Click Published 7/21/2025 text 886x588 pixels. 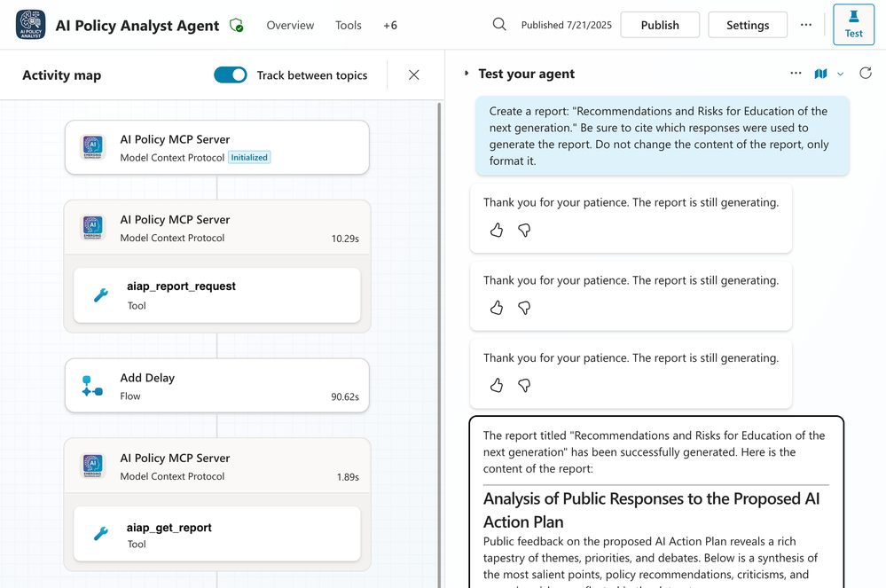(x=566, y=25)
